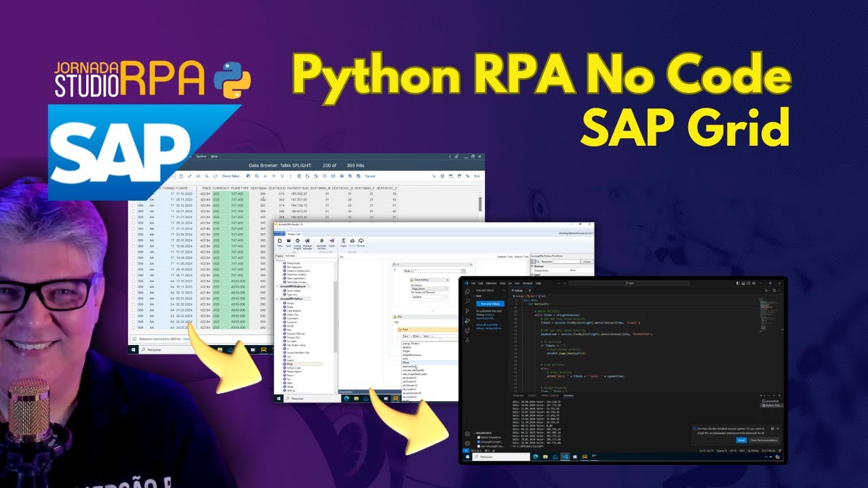This screenshot has height=488, width=868.
Task: Open deskBot instance dropdown in Send_Hotkey activity
Action: point(446,297)
